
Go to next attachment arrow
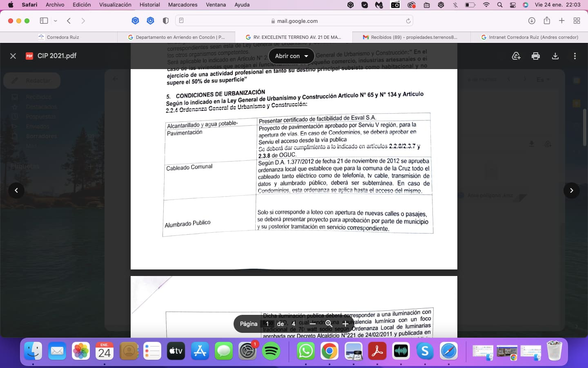[x=572, y=190]
